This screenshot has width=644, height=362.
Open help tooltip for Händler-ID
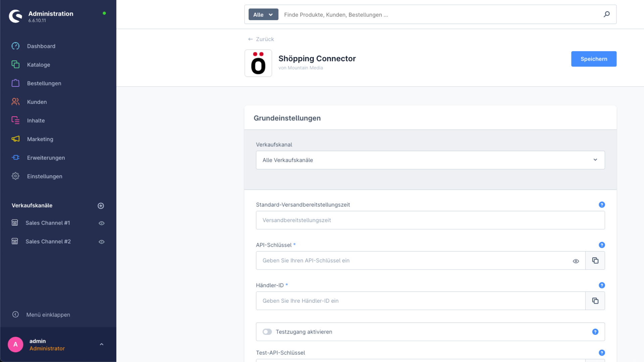pyautogui.click(x=602, y=285)
